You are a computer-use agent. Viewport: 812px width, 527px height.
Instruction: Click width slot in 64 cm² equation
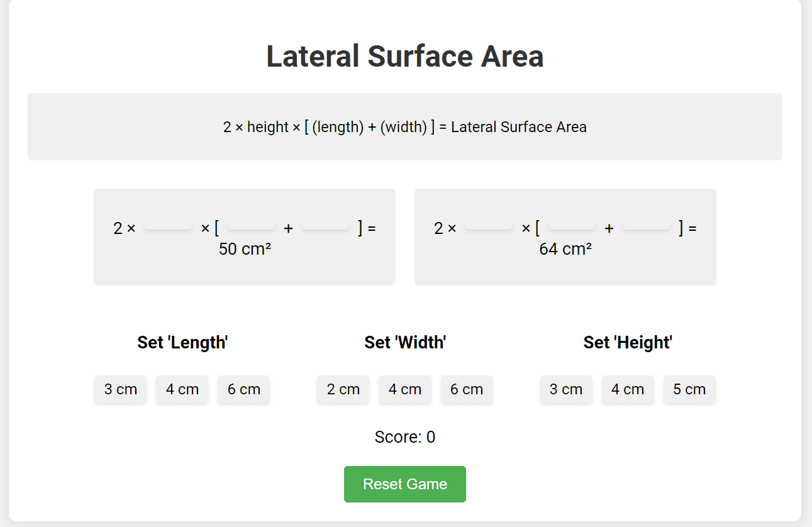coord(646,225)
